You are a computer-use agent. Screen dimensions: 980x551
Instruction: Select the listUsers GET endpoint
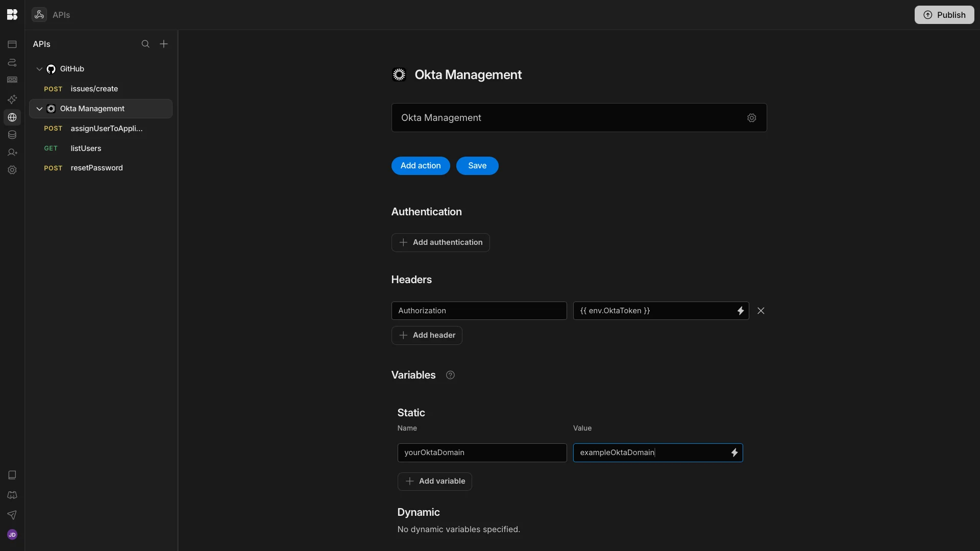click(x=86, y=148)
